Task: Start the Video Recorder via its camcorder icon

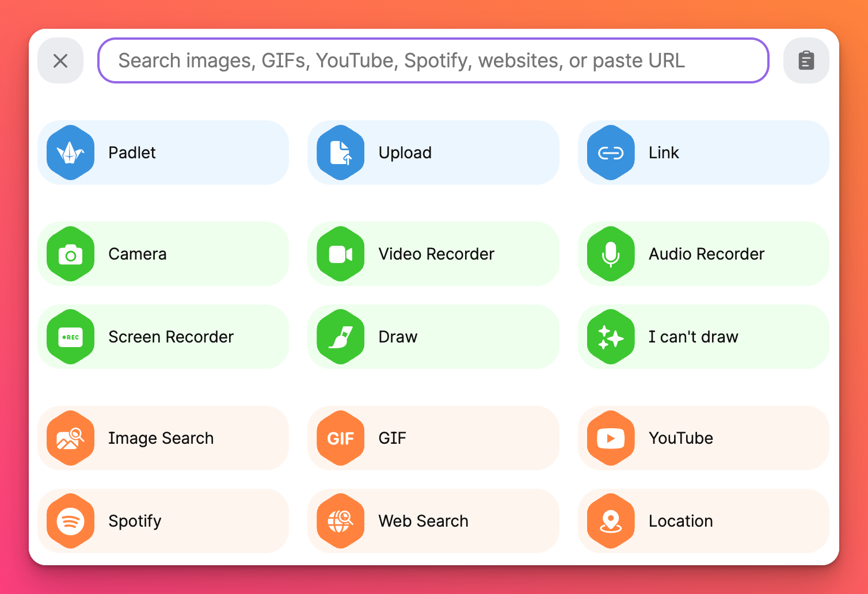Action: (x=341, y=254)
